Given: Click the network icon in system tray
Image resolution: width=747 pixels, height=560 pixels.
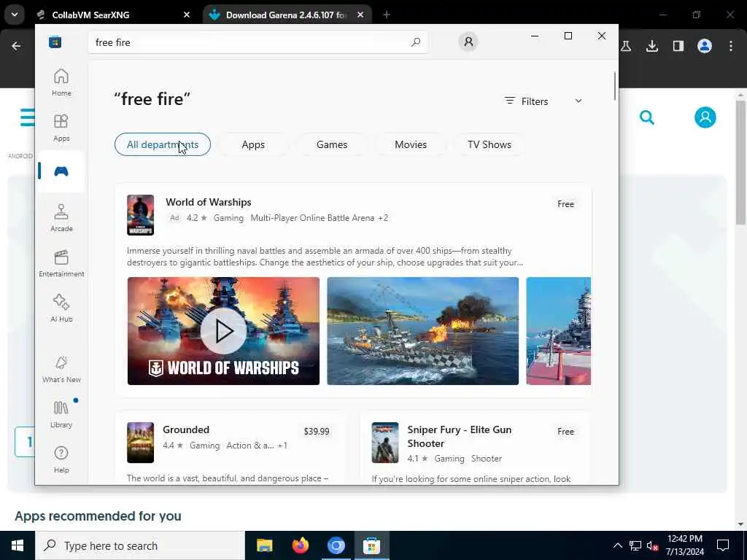Looking at the screenshot, I should coord(635,545).
